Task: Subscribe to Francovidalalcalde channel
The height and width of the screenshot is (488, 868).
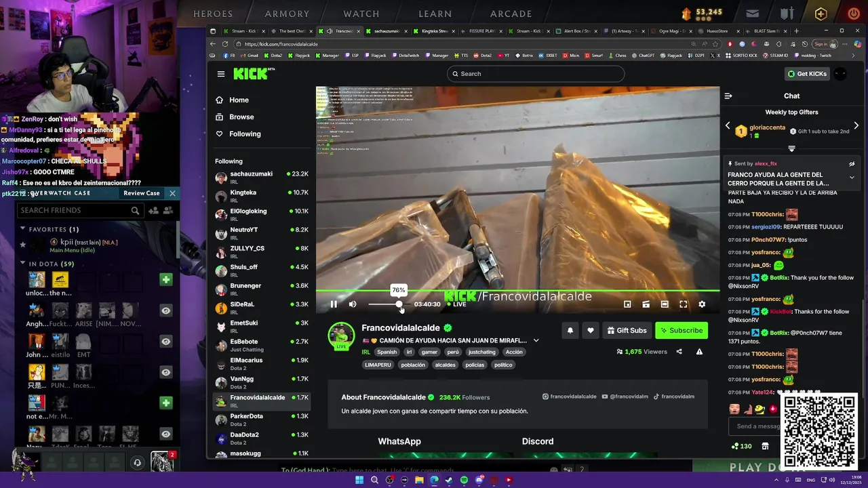Action: pos(682,331)
